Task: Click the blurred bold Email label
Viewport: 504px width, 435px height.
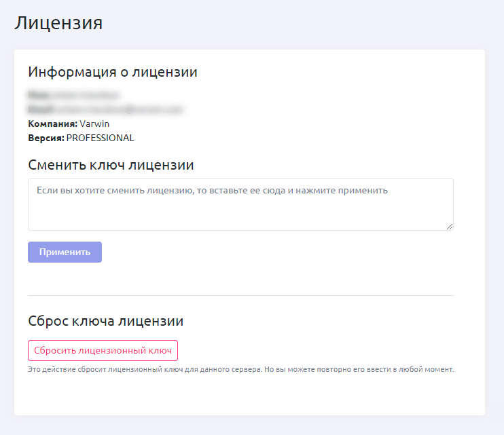Action: click(41, 109)
